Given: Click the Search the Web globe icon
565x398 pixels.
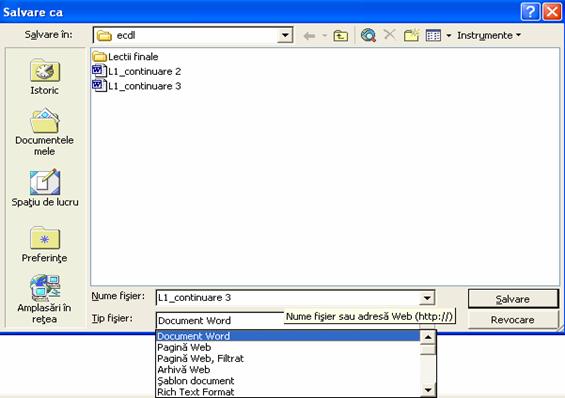Looking at the screenshot, I should 368,35.
